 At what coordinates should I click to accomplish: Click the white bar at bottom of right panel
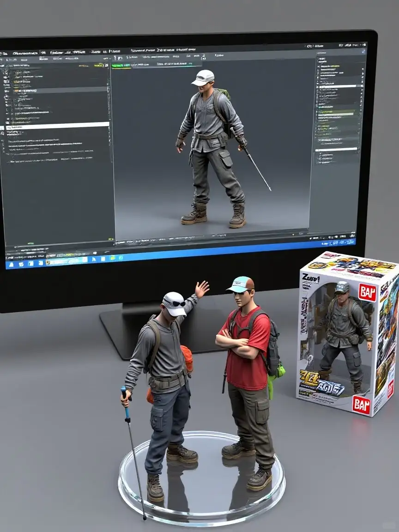[x=337, y=150]
